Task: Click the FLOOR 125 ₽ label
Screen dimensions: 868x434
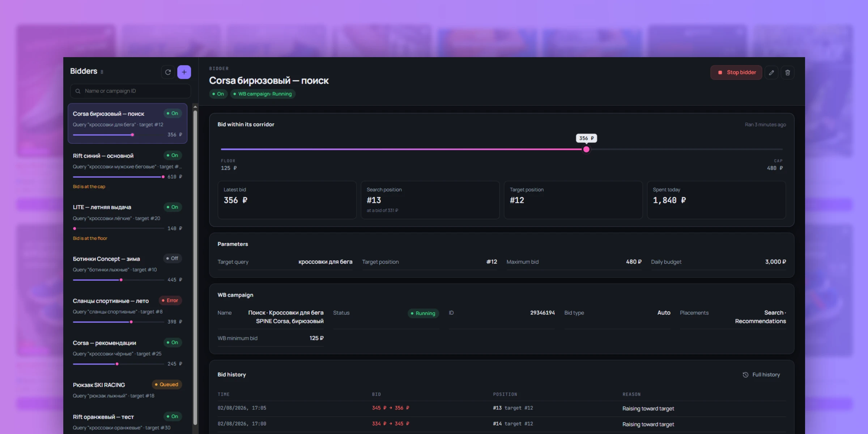Action: (229, 165)
